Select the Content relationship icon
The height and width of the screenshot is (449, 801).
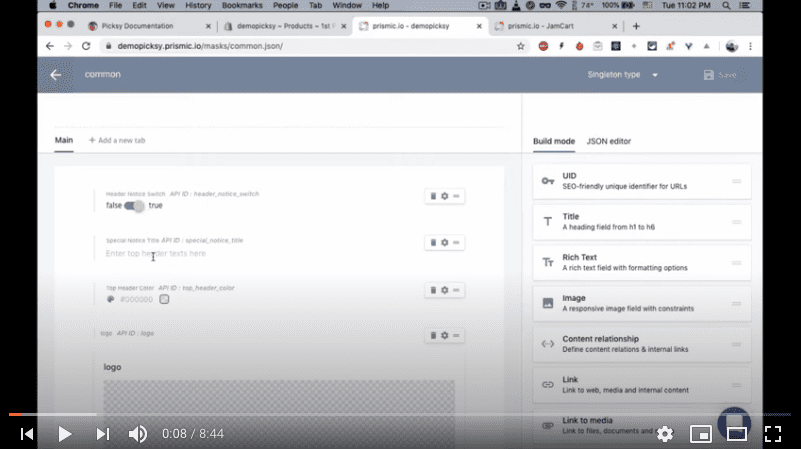[548, 344]
